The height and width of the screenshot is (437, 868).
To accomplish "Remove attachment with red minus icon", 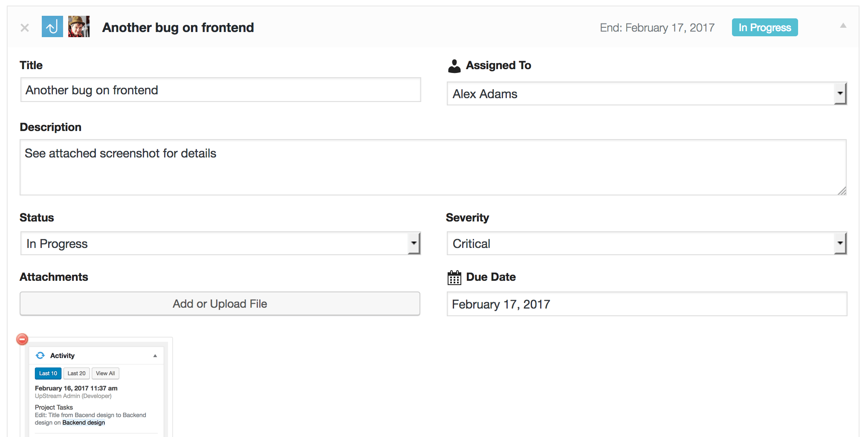I will [22, 339].
